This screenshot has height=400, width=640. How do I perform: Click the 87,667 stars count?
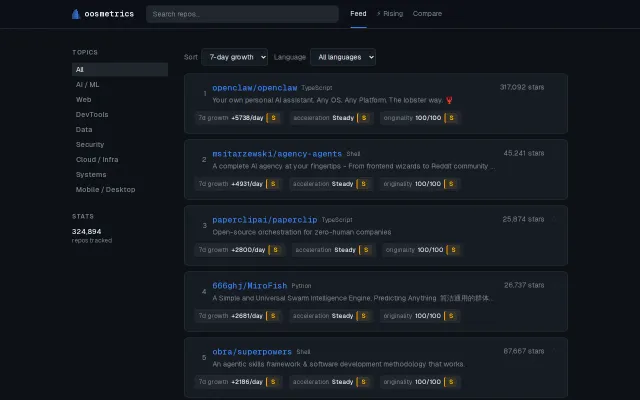[524, 351]
